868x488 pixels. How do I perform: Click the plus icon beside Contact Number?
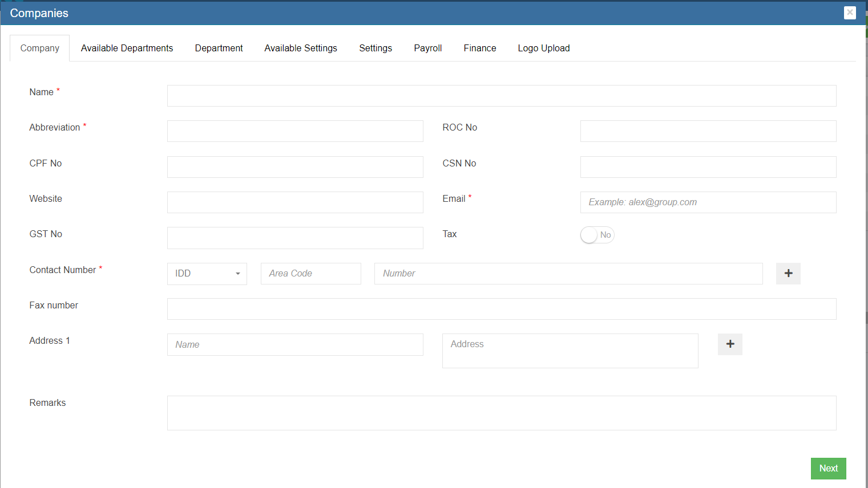click(788, 274)
